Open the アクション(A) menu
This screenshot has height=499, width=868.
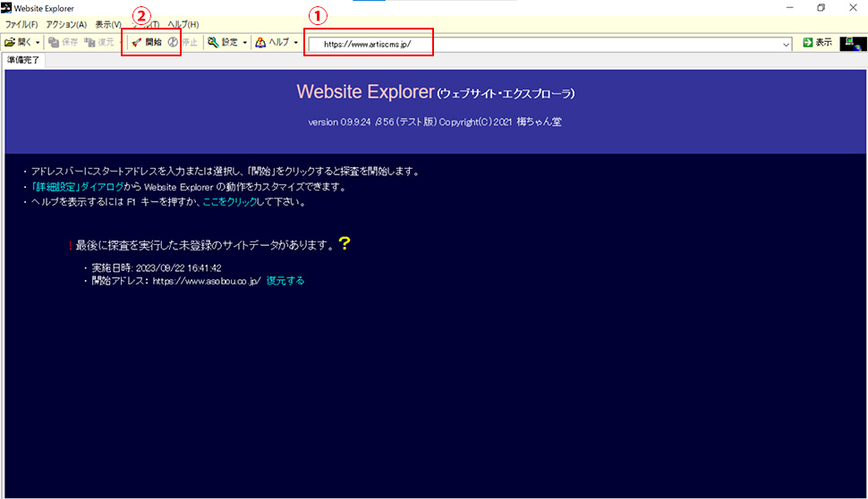pyautogui.click(x=66, y=24)
